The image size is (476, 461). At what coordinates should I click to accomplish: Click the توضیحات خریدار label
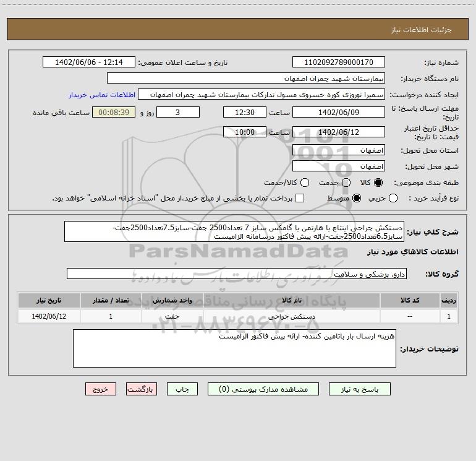[429, 349]
